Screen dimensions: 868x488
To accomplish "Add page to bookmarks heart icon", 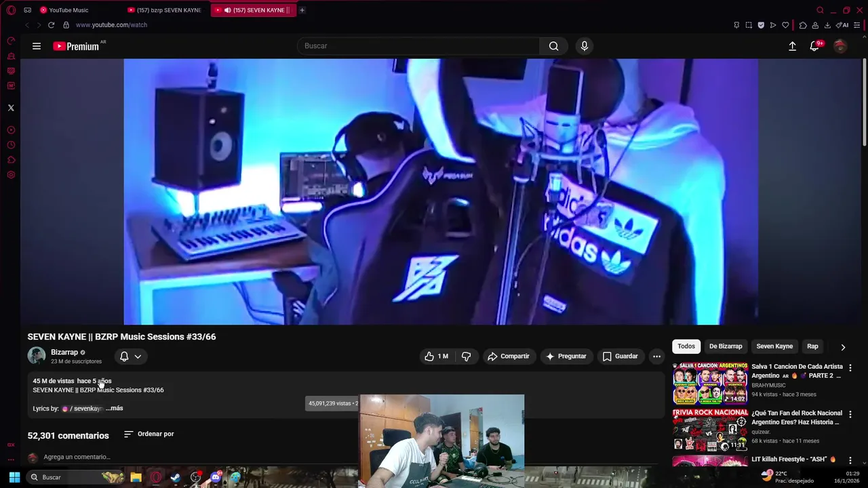I will (785, 25).
